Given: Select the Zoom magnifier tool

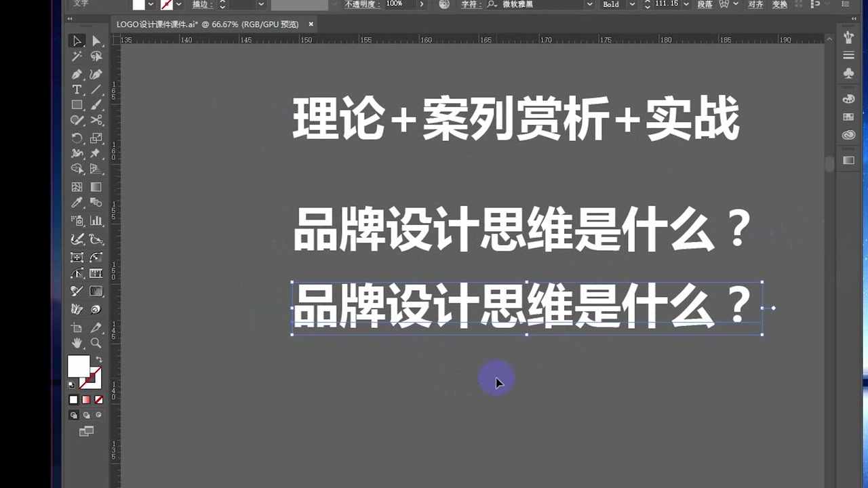Looking at the screenshot, I should click(x=96, y=344).
